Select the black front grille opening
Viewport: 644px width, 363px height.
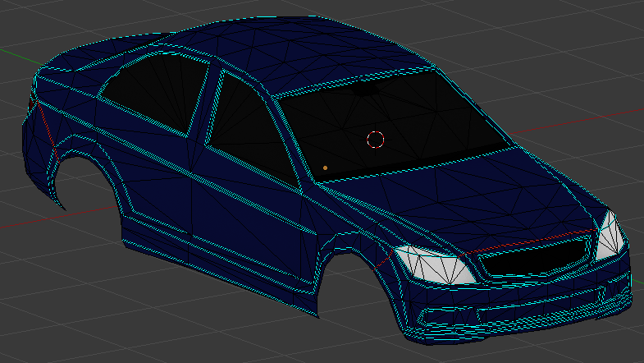[x=534, y=258]
